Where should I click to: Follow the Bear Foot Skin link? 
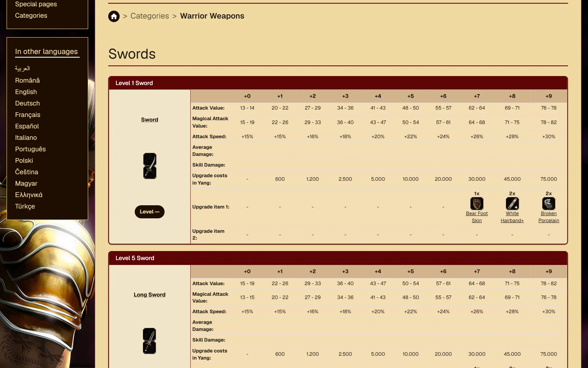(x=477, y=217)
